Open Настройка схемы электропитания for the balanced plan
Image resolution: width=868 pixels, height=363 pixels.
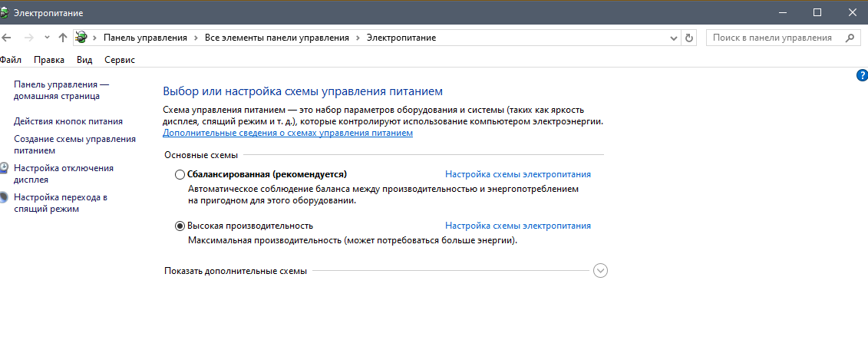click(x=518, y=174)
